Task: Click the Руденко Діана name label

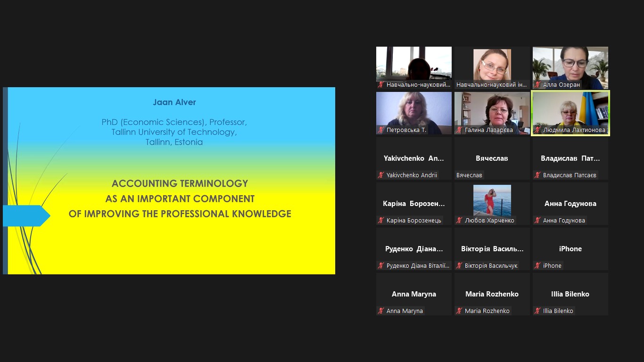Action: [417, 266]
